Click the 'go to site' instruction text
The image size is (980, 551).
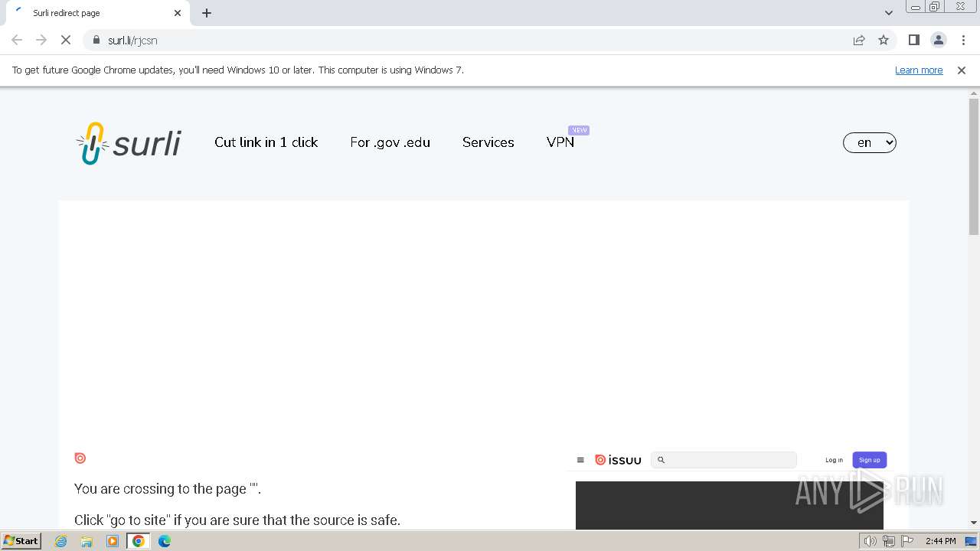point(237,520)
